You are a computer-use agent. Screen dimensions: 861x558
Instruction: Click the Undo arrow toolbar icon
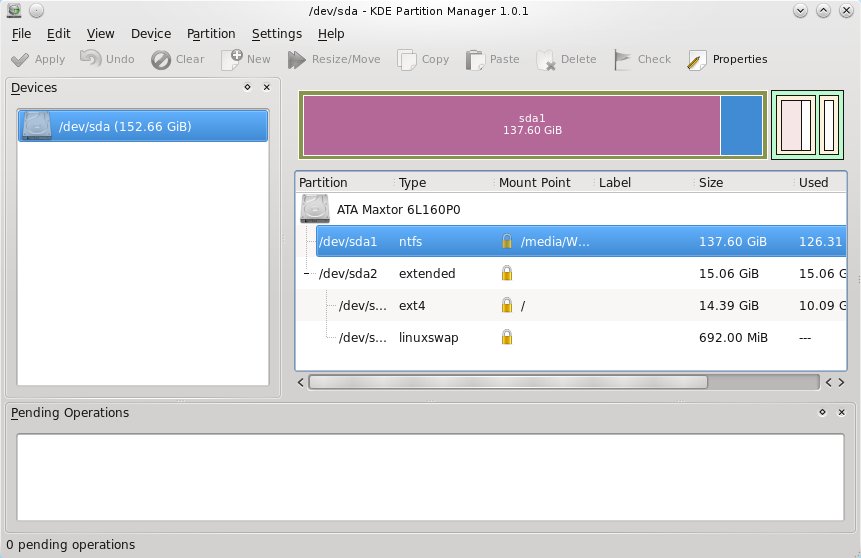pos(91,59)
